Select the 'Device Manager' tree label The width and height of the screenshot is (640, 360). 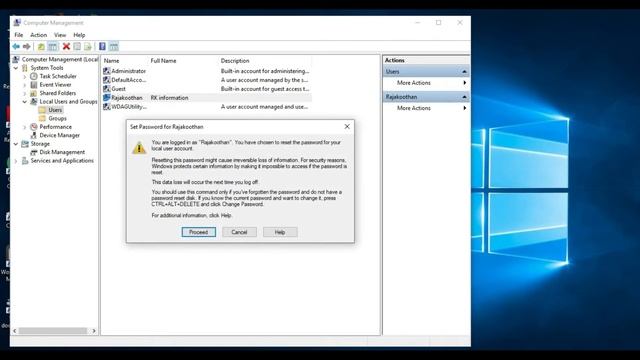click(60, 136)
